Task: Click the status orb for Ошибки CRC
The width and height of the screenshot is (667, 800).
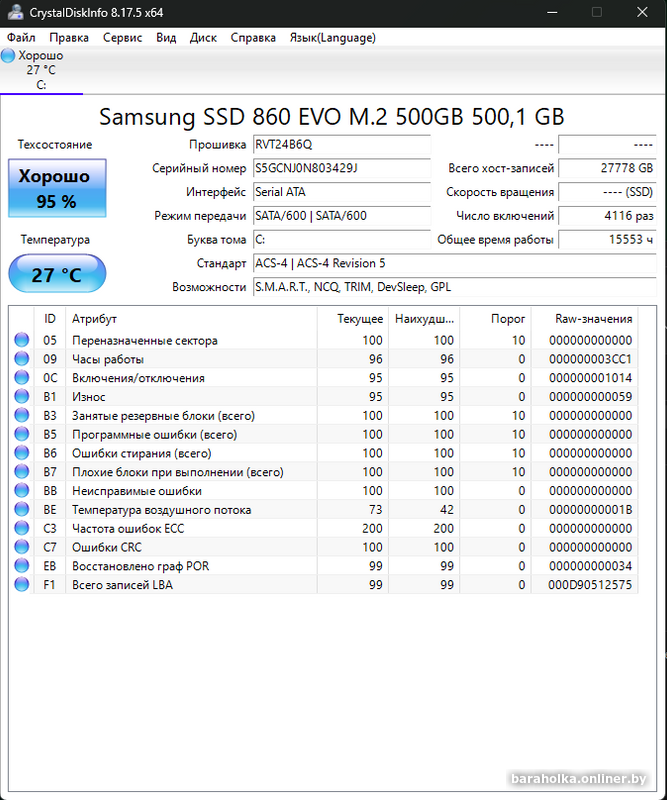Action: click(21, 547)
